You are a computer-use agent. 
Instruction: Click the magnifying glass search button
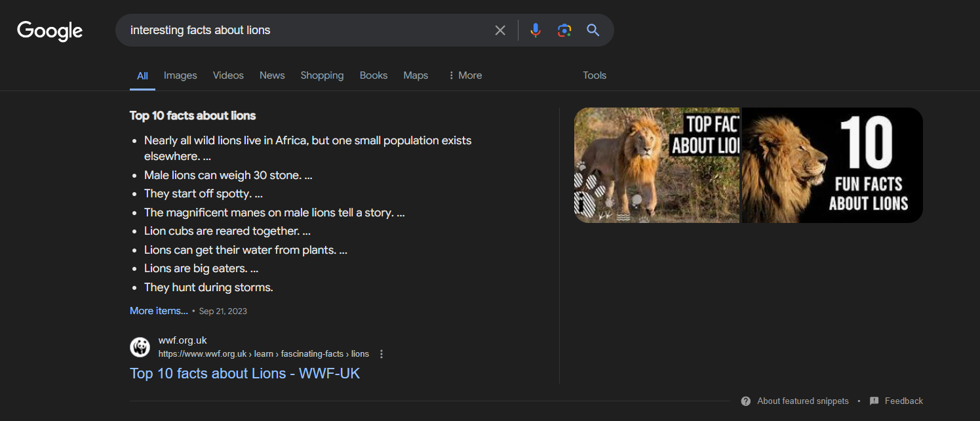point(593,30)
